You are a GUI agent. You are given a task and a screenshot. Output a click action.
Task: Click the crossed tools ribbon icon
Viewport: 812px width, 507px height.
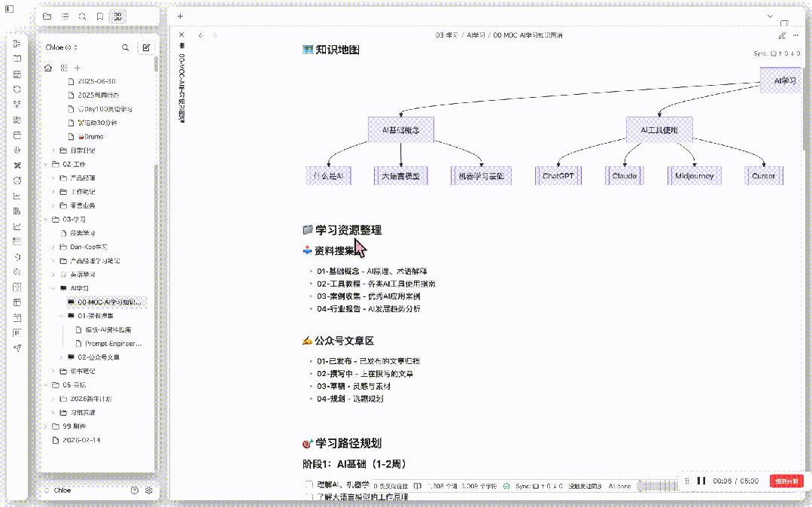pos(17,165)
